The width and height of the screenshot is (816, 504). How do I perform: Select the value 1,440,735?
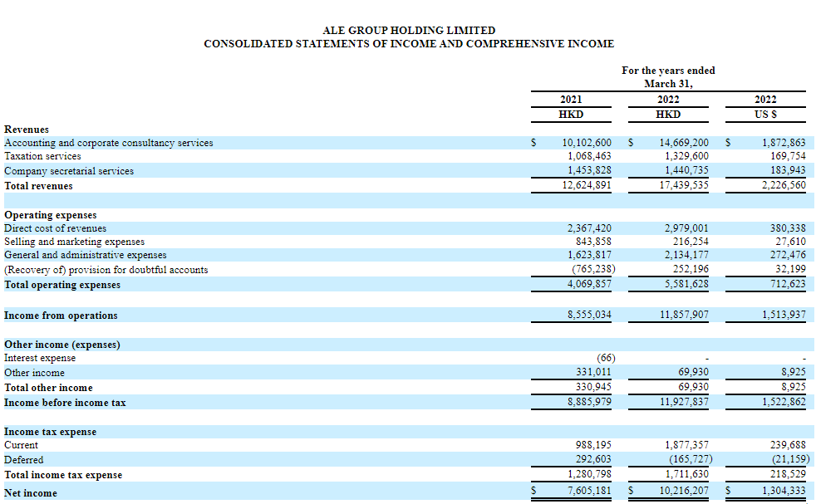click(686, 170)
